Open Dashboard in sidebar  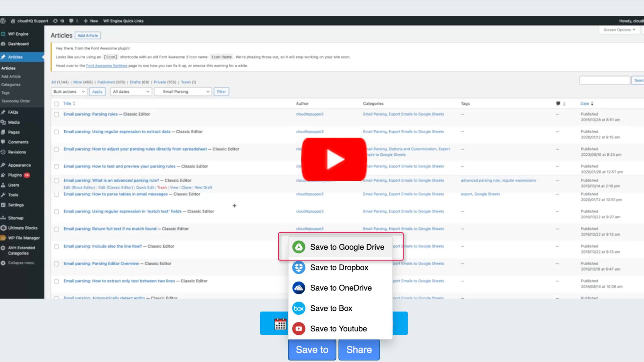18,44
